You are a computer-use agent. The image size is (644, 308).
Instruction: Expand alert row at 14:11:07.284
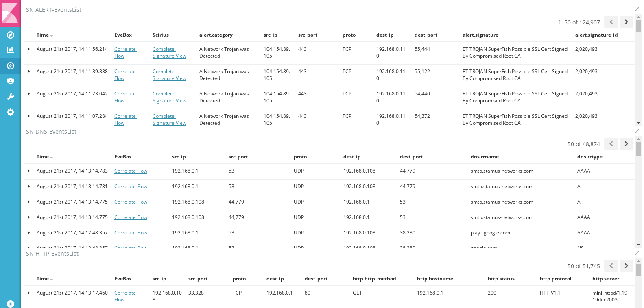29,116
